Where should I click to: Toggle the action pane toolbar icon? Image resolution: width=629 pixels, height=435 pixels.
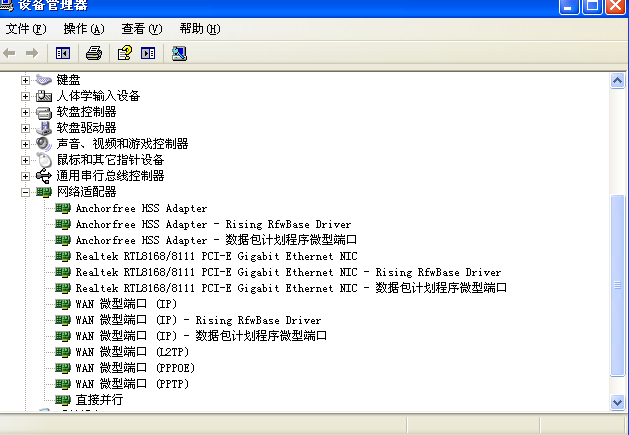148,53
